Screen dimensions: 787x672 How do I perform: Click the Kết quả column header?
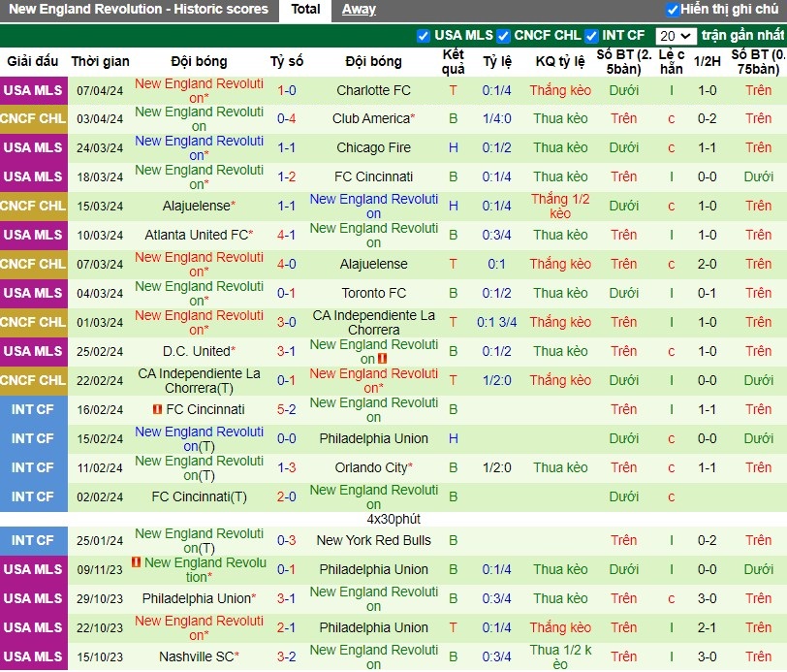click(x=453, y=61)
